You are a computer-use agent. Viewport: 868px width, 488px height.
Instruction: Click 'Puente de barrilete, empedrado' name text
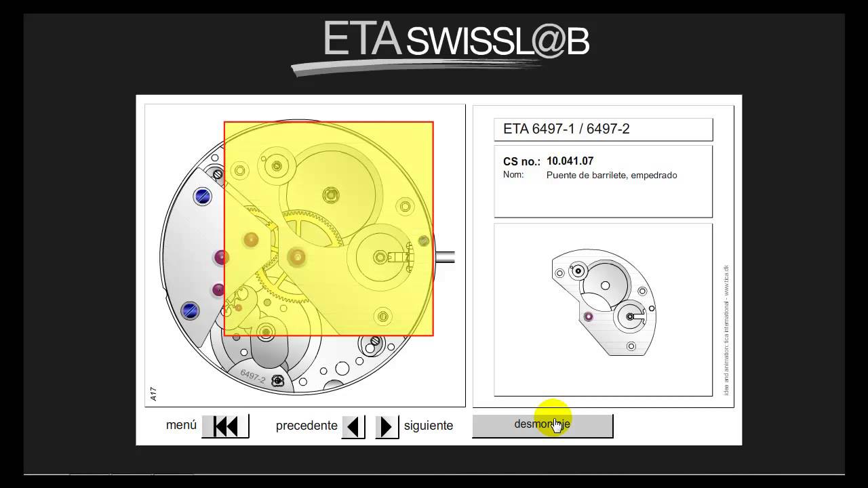pyautogui.click(x=612, y=175)
